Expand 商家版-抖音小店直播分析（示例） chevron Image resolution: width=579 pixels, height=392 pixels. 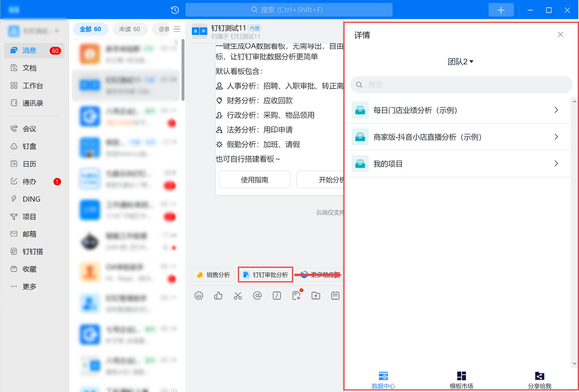556,137
